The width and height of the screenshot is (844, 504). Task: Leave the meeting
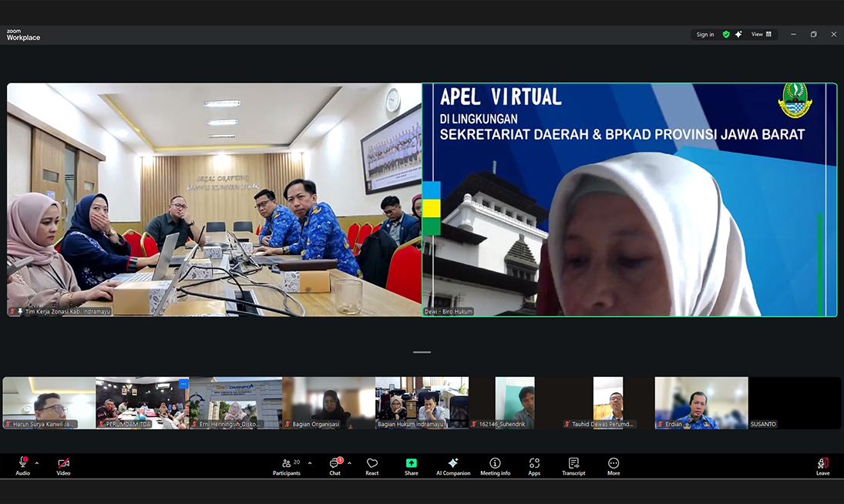822,466
